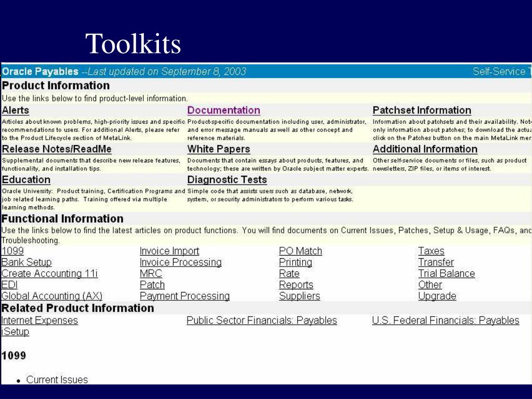Image resolution: width=532 pixels, height=399 pixels.
Task: Open Internet Expenses related product
Action: (39, 320)
